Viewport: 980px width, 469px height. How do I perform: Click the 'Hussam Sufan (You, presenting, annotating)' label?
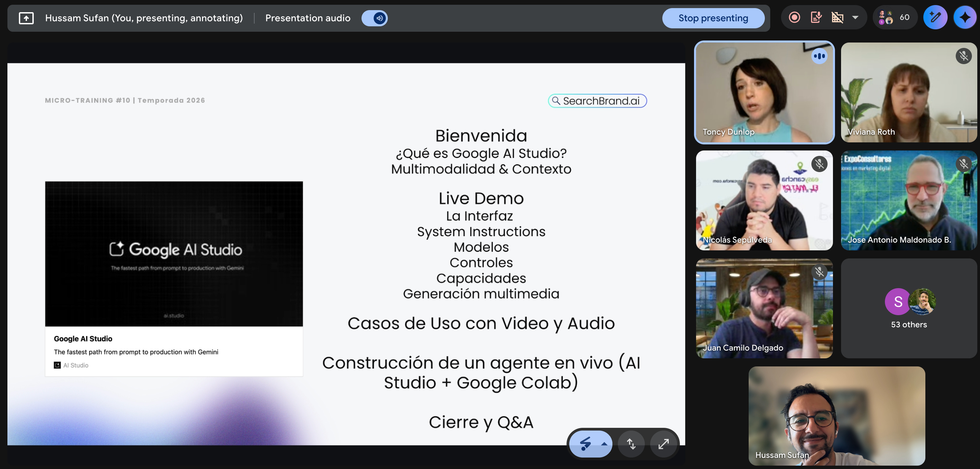pyautogui.click(x=144, y=18)
